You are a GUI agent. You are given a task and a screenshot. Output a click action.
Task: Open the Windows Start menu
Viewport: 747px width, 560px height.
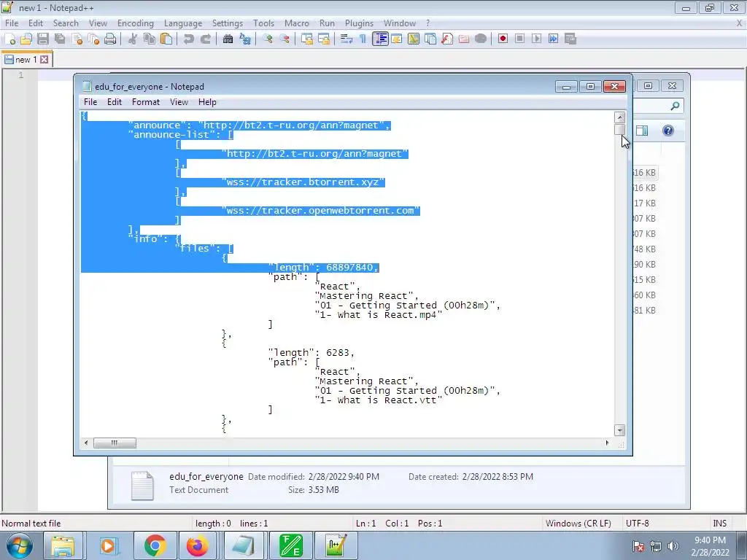click(x=20, y=545)
